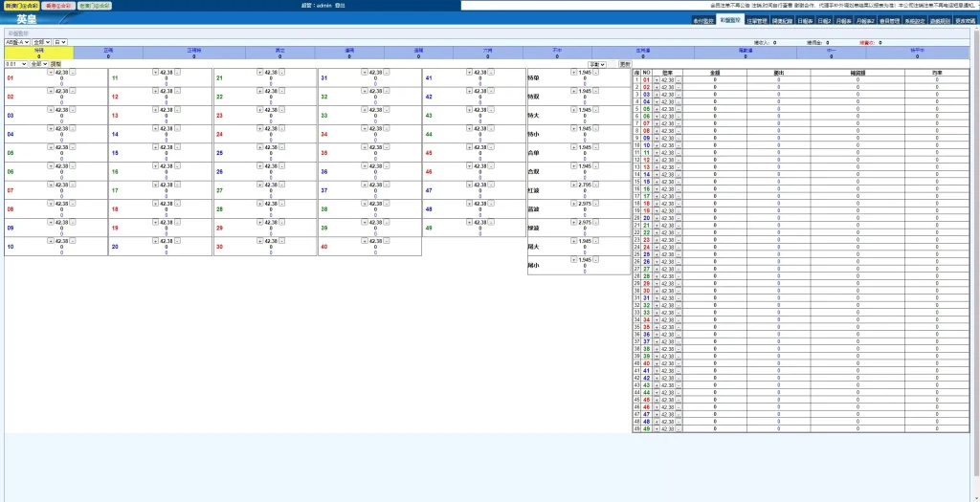
Task: Increase odds for number 05 in grid
Action: [51, 147]
